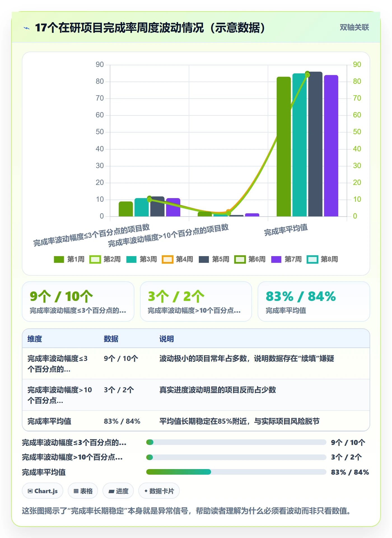
Task: Click the 双轴关联 tag in the header
Action: tap(354, 27)
